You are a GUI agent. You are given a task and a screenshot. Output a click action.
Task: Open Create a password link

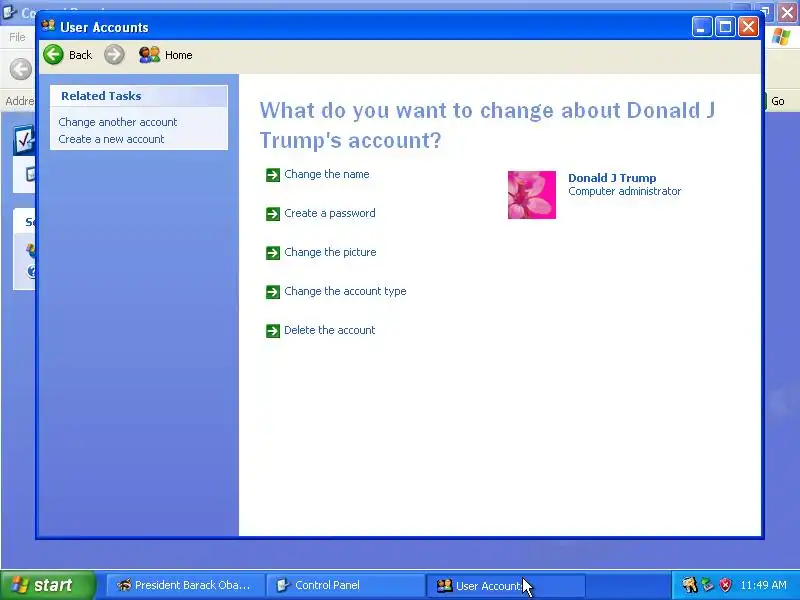click(x=330, y=213)
